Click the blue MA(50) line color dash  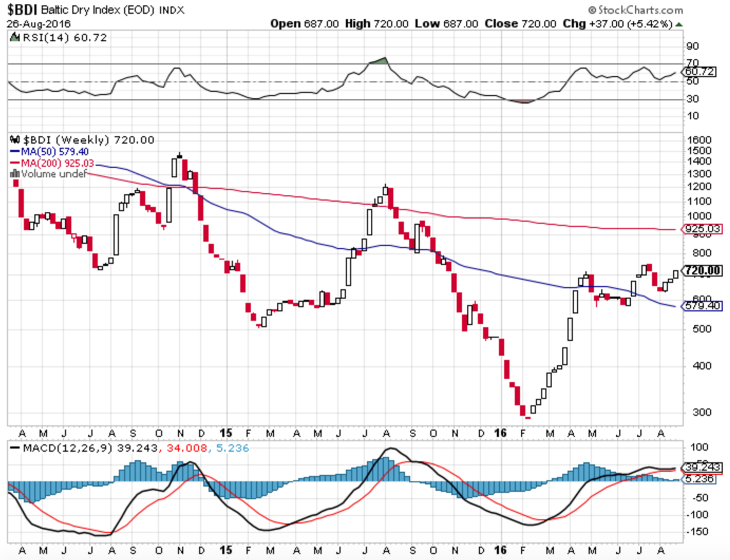point(14,152)
